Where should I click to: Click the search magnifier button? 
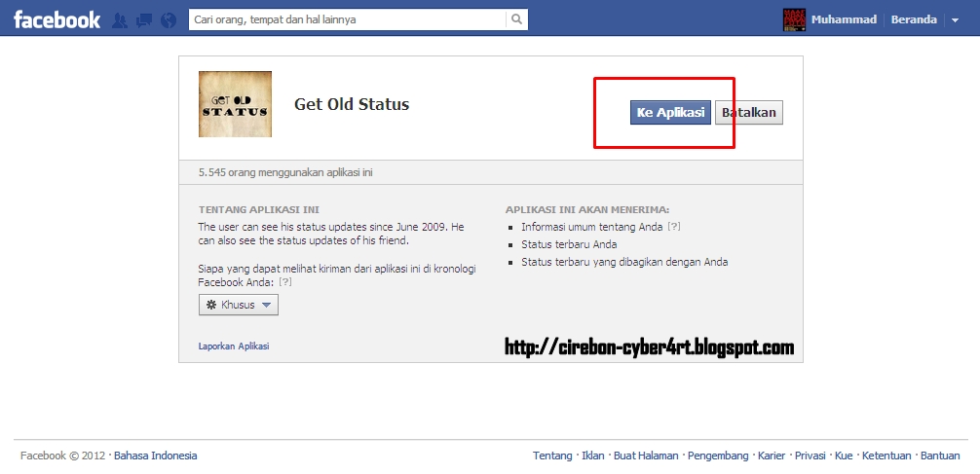pyautogui.click(x=517, y=19)
